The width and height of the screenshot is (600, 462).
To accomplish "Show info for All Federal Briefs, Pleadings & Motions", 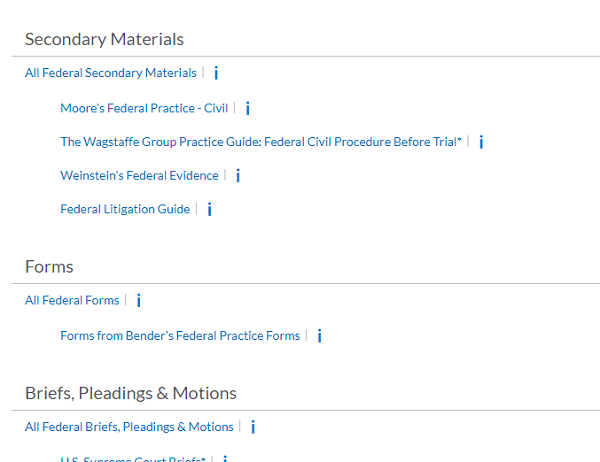I will tap(253, 427).
